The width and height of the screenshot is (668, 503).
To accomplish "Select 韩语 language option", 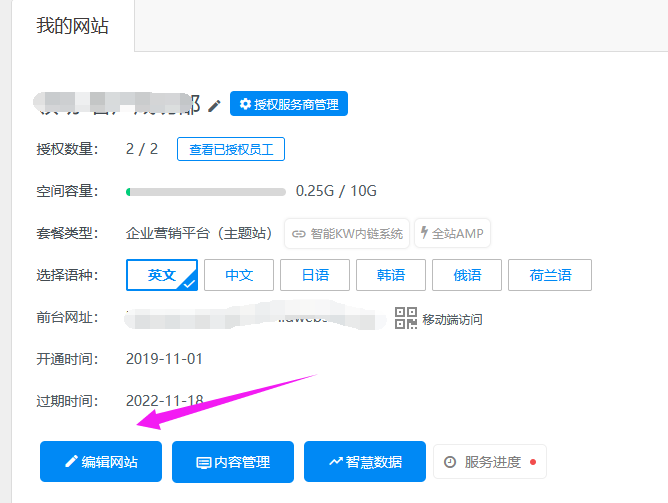I will point(391,275).
